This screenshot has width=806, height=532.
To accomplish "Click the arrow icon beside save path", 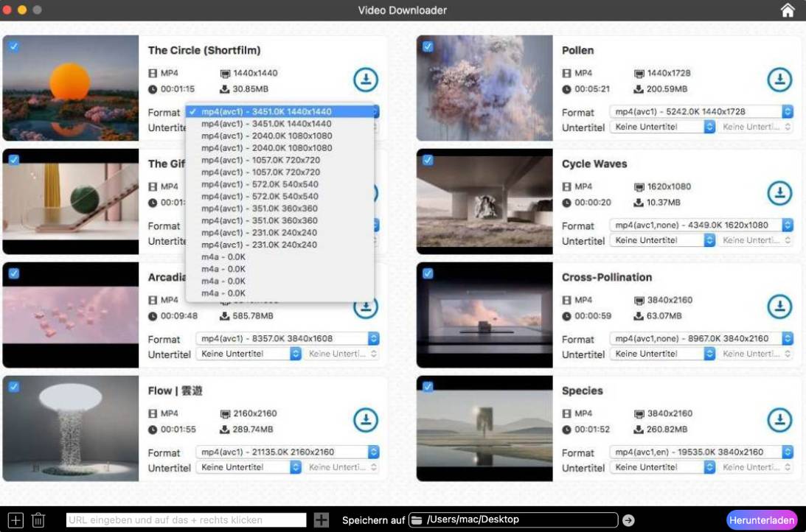I will coord(628,520).
